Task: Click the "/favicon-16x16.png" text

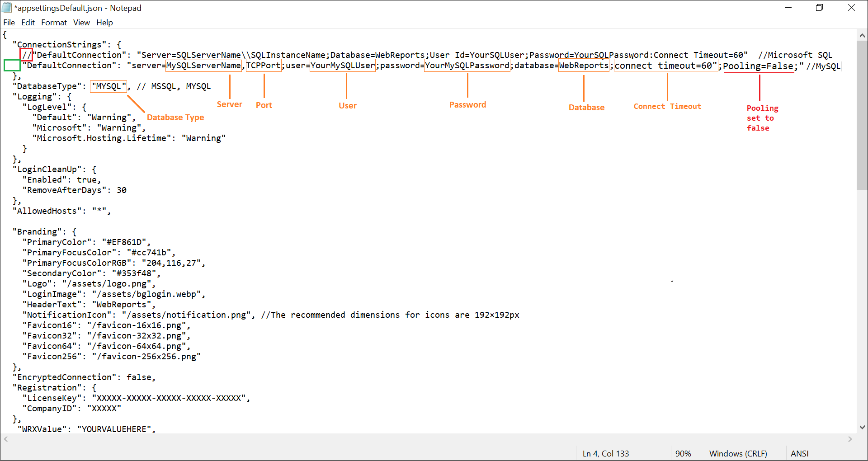Action: click(x=137, y=325)
